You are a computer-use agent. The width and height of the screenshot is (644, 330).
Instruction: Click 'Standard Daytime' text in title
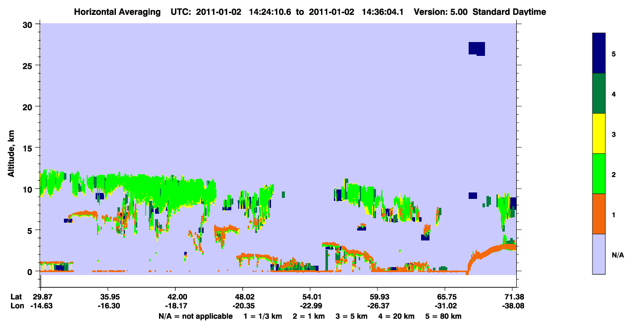click(509, 12)
